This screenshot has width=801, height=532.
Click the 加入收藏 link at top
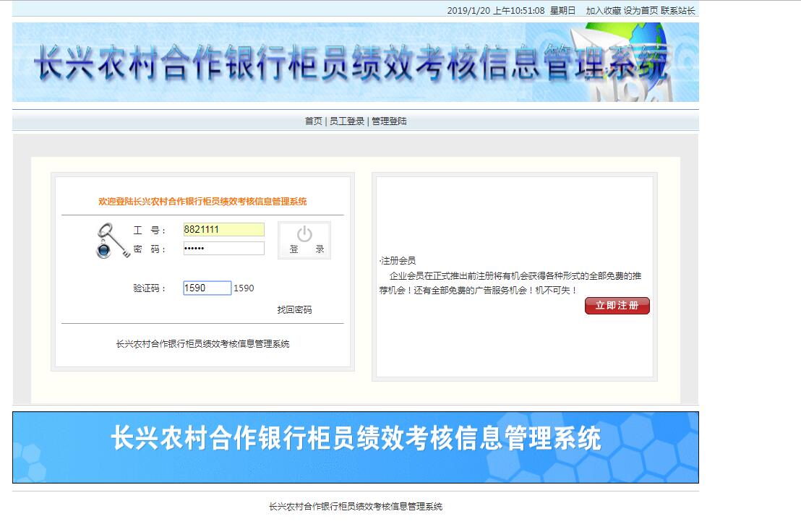pyautogui.click(x=604, y=11)
